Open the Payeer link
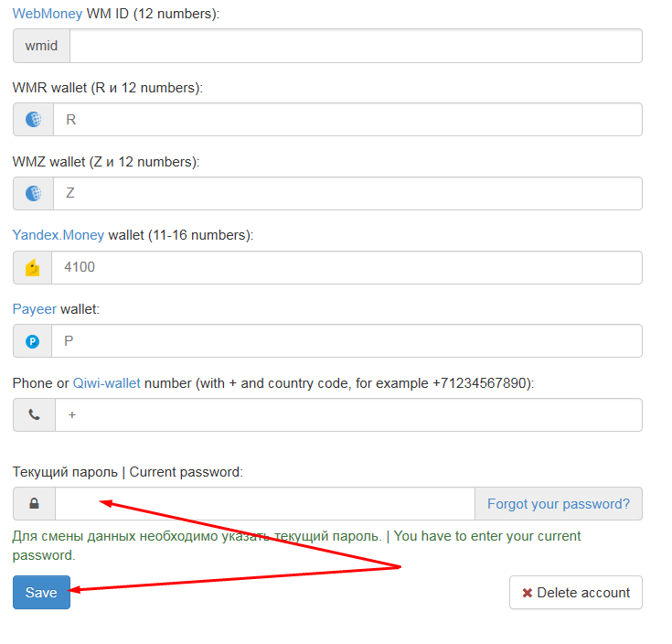Image resolution: width=672 pixels, height=644 pixels. [34, 309]
